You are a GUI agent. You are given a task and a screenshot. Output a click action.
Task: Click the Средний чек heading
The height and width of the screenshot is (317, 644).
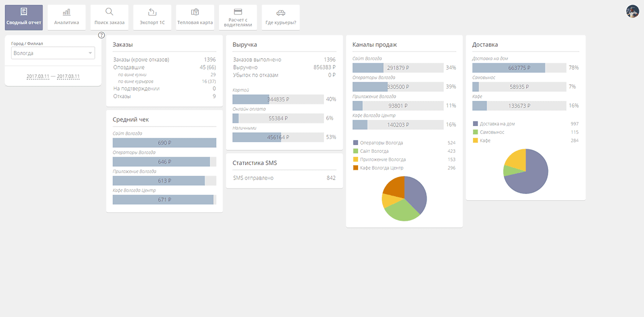131,120
